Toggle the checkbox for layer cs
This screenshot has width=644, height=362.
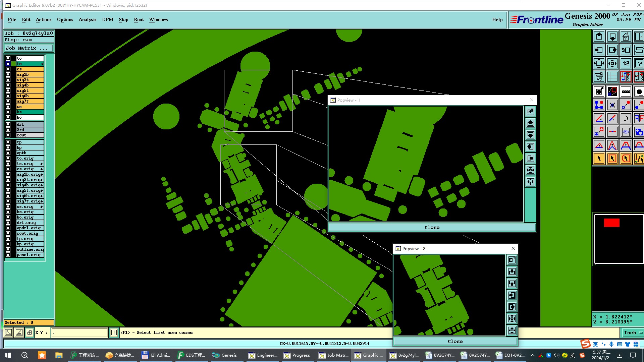[8, 69]
